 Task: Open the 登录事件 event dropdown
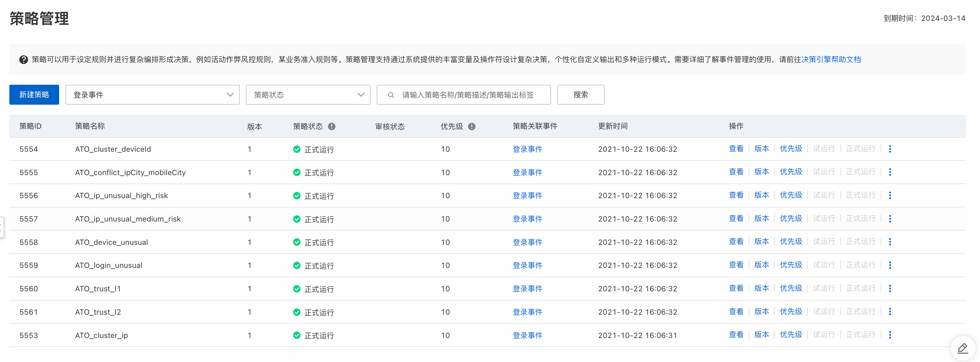tap(153, 95)
